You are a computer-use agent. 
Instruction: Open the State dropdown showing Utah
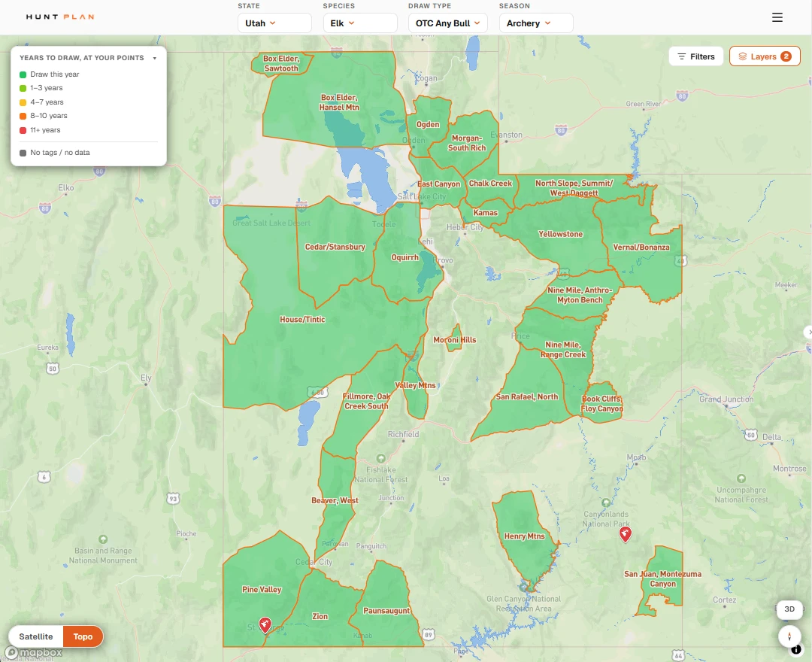(x=274, y=23)
